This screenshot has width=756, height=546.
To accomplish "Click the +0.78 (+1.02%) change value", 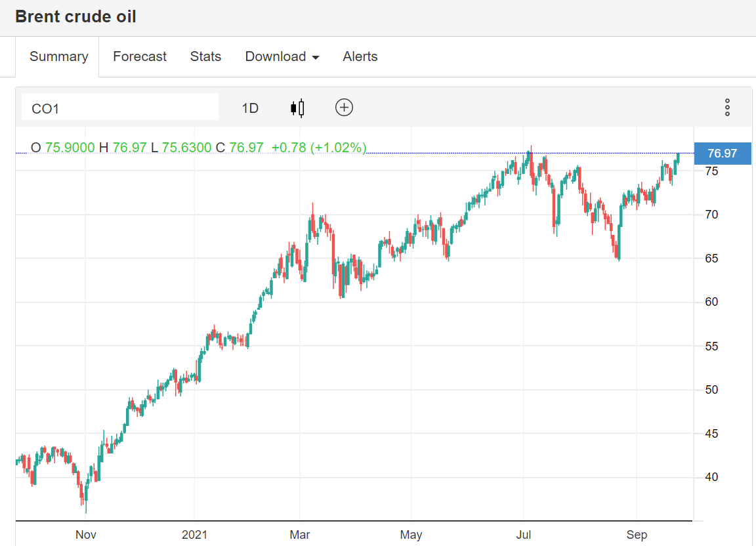I will 319,148.
